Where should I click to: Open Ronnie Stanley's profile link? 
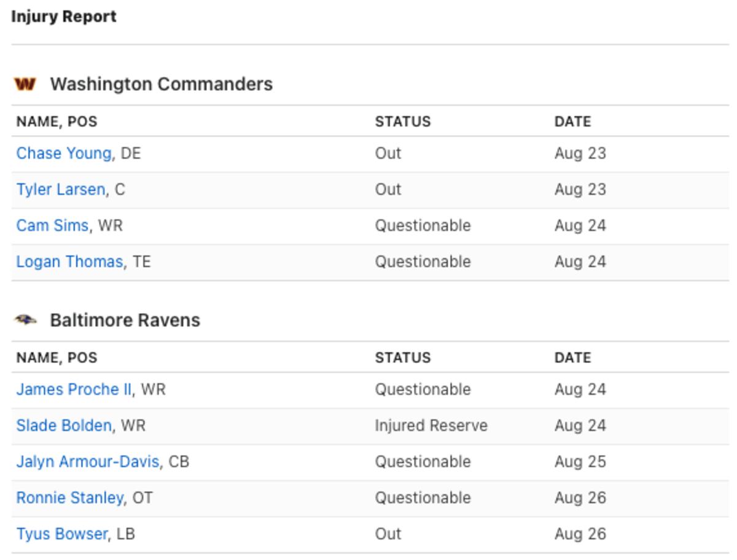coord(69,498)
